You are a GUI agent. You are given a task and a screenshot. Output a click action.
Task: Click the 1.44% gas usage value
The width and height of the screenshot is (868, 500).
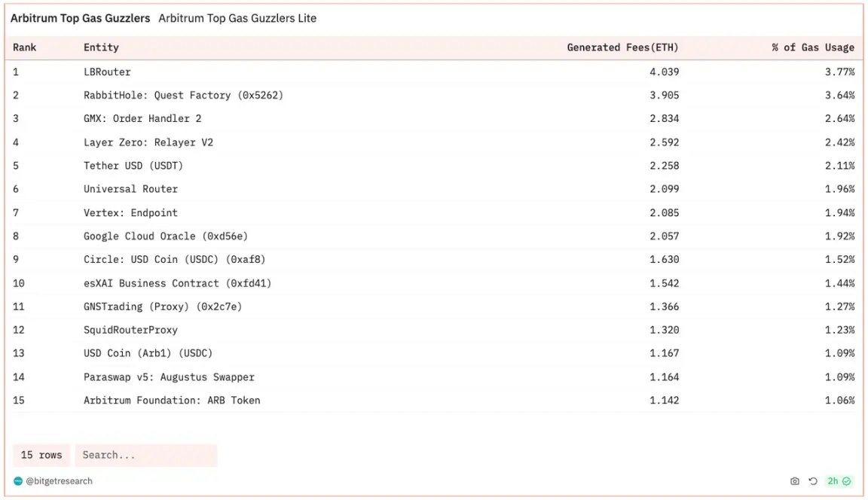click(x=840, y=283)
